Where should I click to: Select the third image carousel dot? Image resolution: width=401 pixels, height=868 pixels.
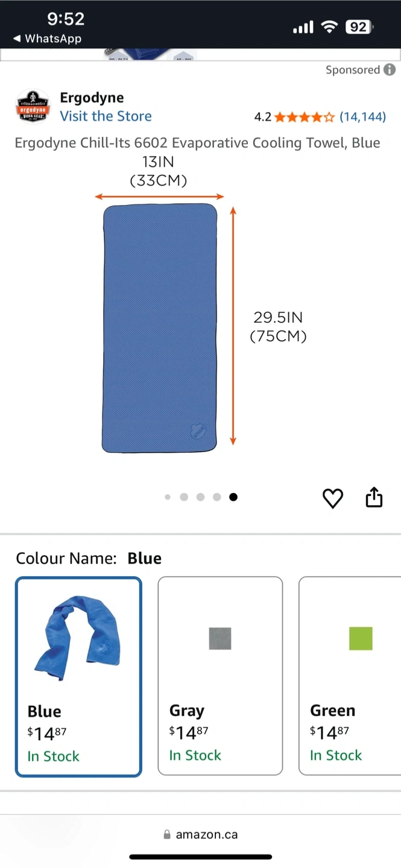pyautogui.click(x=200, y=497)
